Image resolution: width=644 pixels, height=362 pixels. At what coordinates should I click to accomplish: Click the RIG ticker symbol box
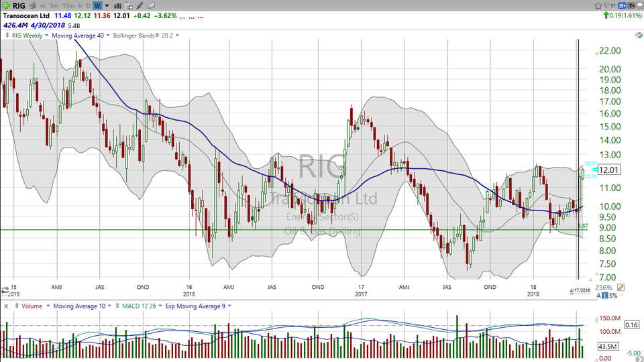click(x=19, y=5)
